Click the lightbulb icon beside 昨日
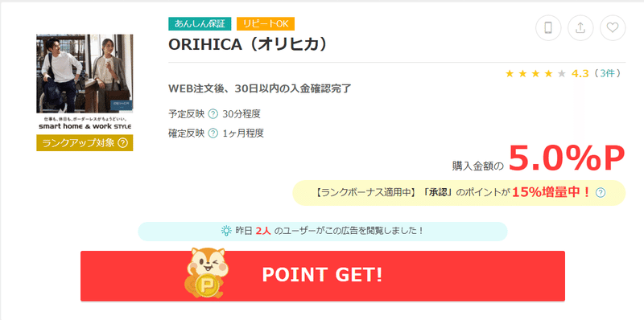Screen dimensions: 644x320 click(x=226, y=231)
